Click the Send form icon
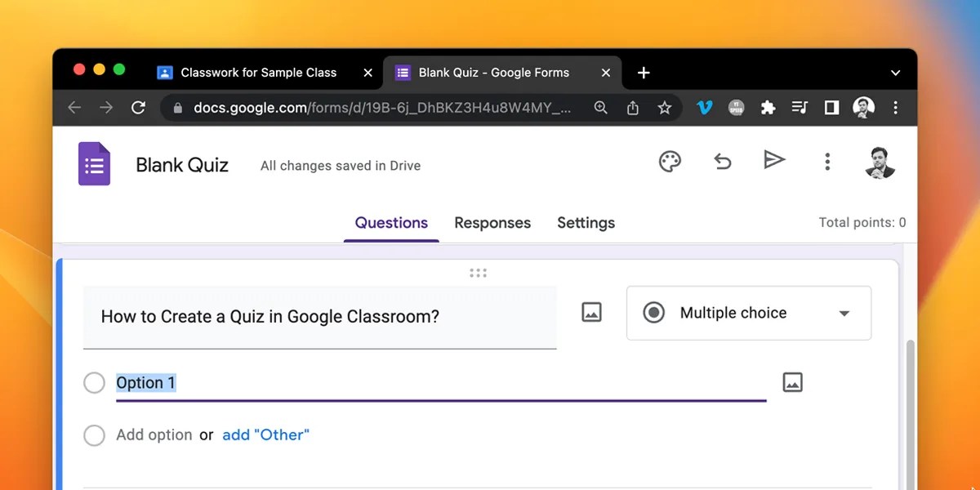980x490 pixels. [774, 160]
